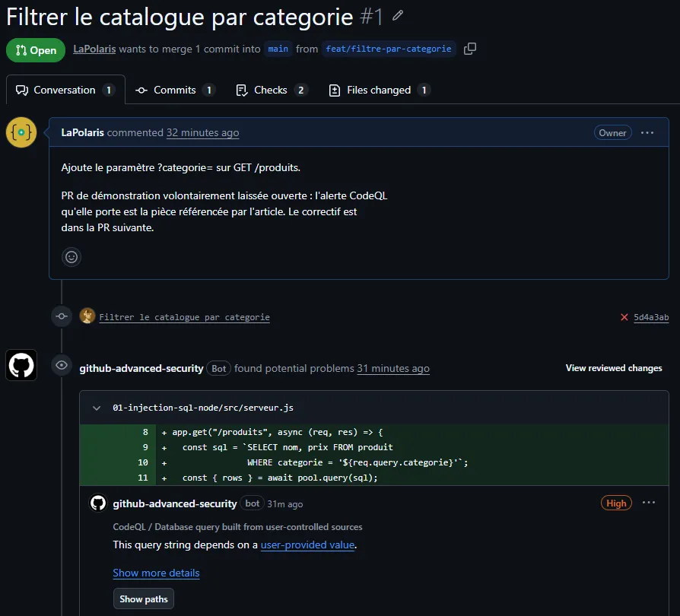
Task: Switch to the Conversation tab
Action: pyautogui.click(x=65, y=90)
